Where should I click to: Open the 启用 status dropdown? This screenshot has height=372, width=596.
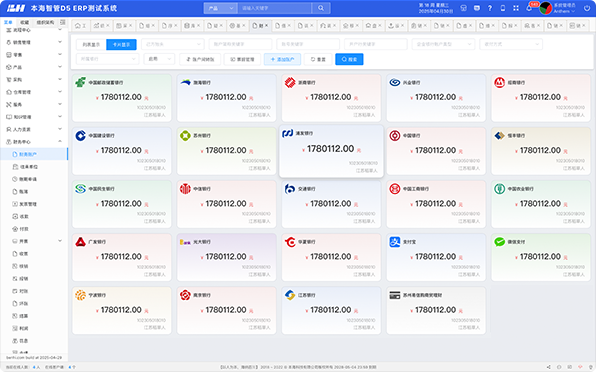coord(159,59)
